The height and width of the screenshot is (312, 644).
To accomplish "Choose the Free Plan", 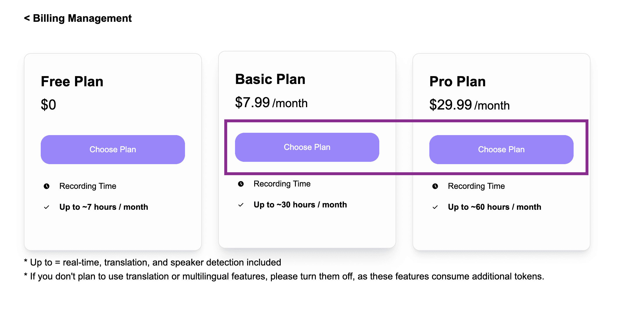I will point(113,149).
